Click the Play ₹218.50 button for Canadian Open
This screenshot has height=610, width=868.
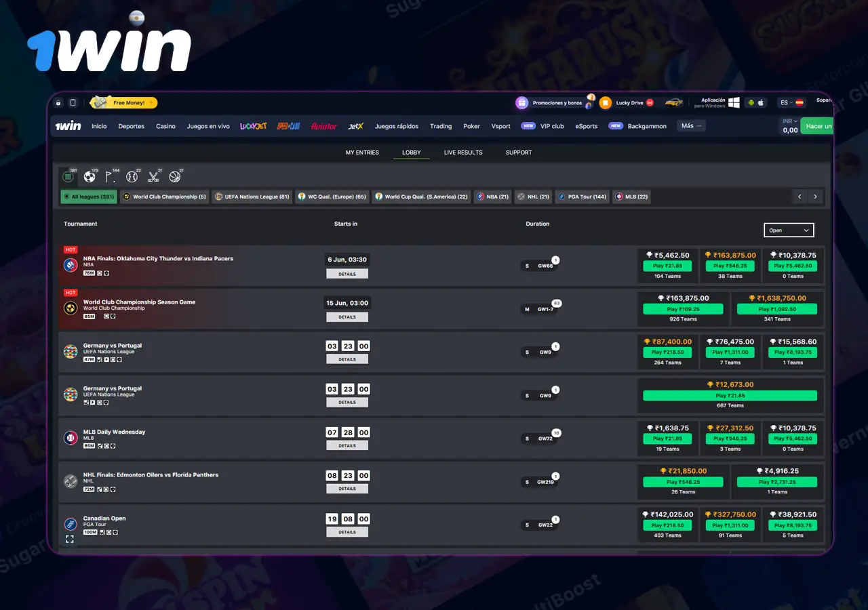tap(669, 525)
